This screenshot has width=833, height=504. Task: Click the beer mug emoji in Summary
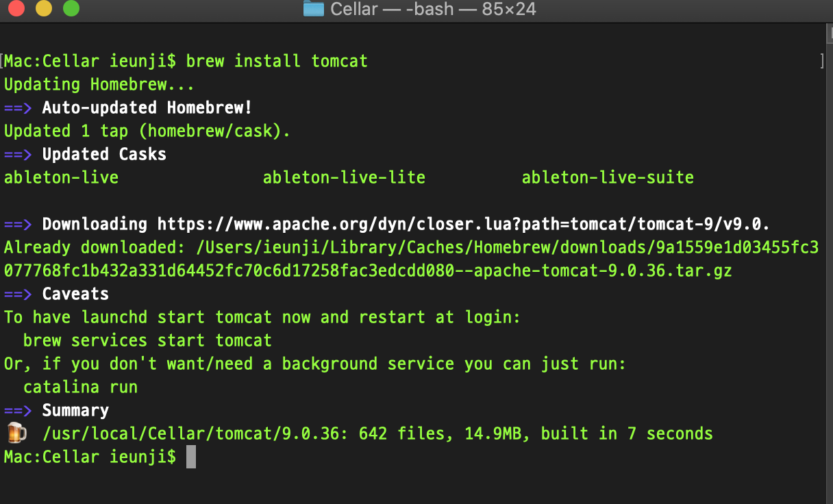coord(16,433)
